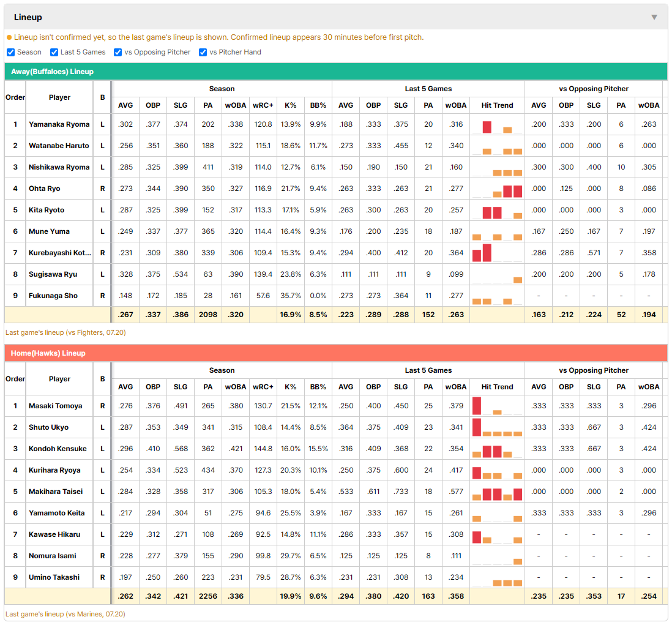Collapse the Lineup panel arrow
672x625 pixels.
tap(654, 17)
